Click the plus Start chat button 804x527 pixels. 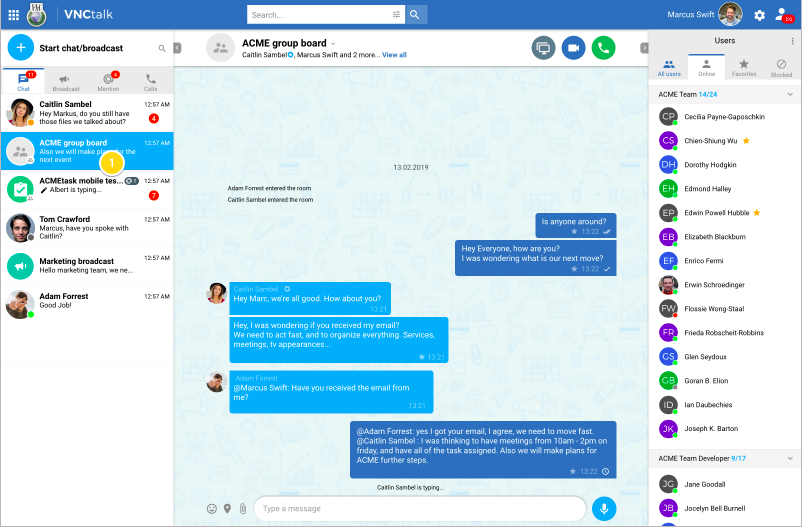pos(21,48)
